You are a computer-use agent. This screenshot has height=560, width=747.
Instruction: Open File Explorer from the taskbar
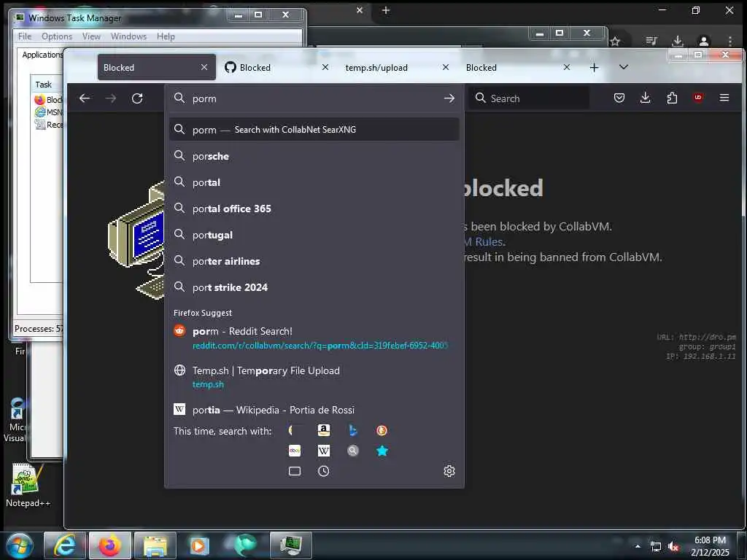click(155, 545)
